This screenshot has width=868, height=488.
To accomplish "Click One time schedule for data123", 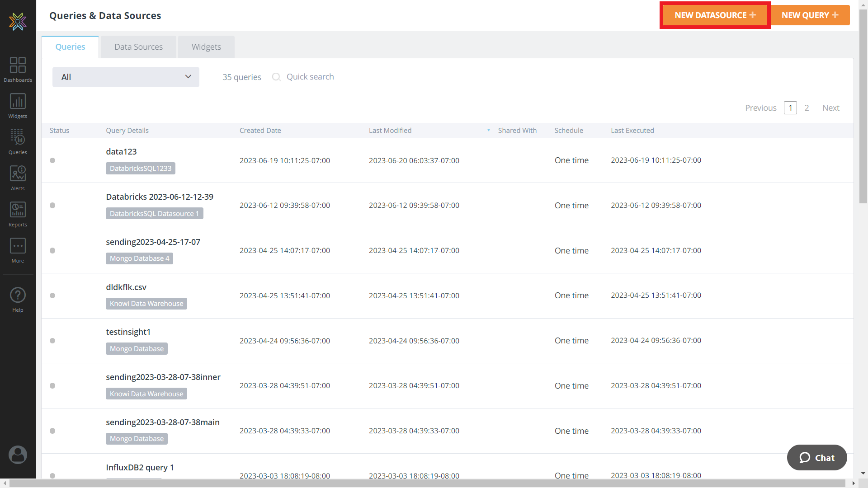I will [x=571, y=160].
